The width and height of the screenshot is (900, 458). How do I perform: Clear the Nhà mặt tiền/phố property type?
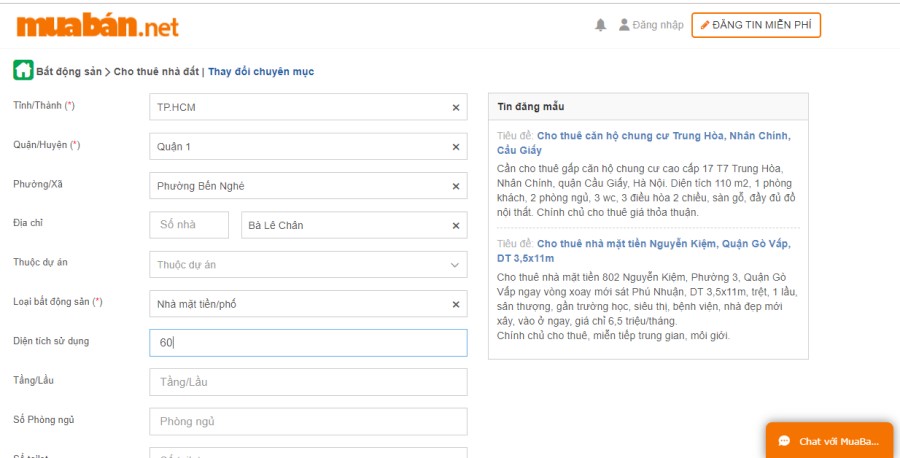pyautogui.click(x=456, y=304)
